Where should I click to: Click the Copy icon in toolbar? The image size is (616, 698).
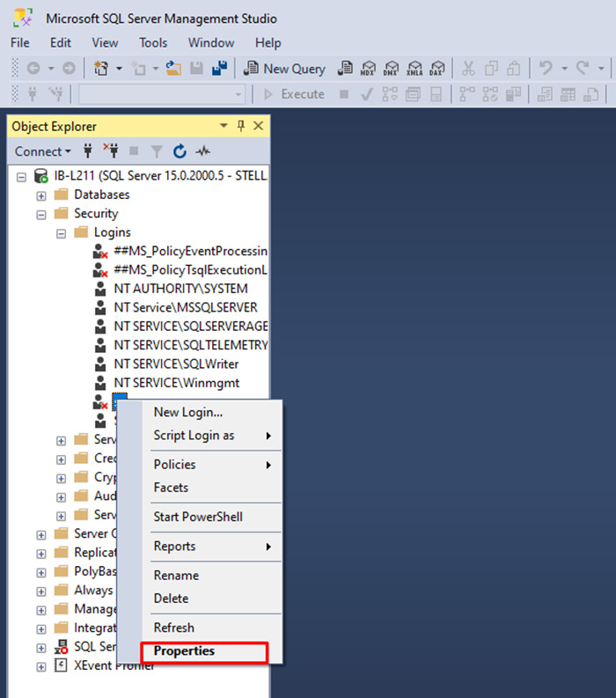(x=491, y=69)
